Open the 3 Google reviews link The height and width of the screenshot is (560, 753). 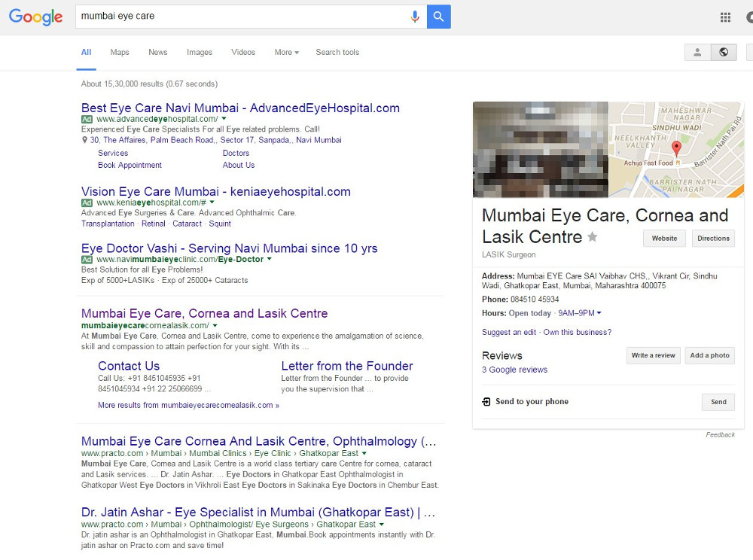pyautogui.click(x=514, y=369)
